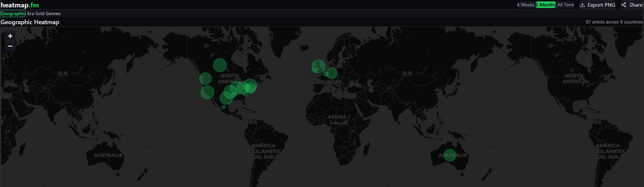This screenshot has width=644, height=187.
Task: Click the small bubble over Ireland
Action: point(314,70)
